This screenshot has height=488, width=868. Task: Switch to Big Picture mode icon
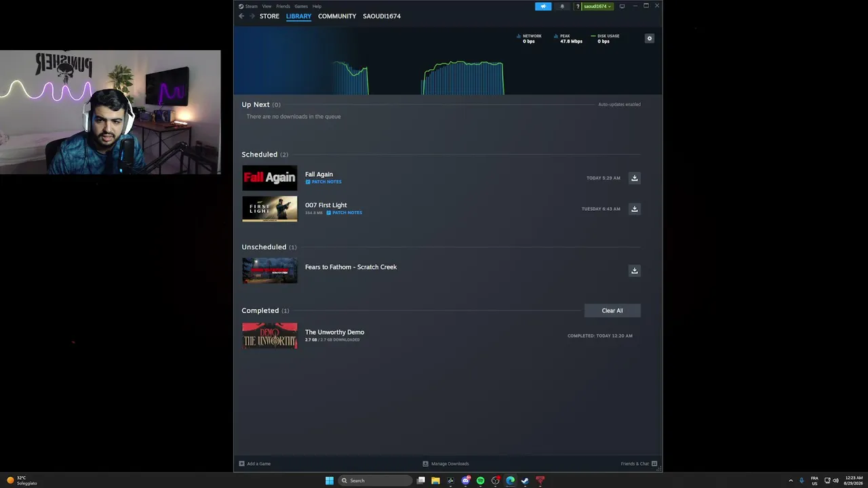tap(622, 6)
